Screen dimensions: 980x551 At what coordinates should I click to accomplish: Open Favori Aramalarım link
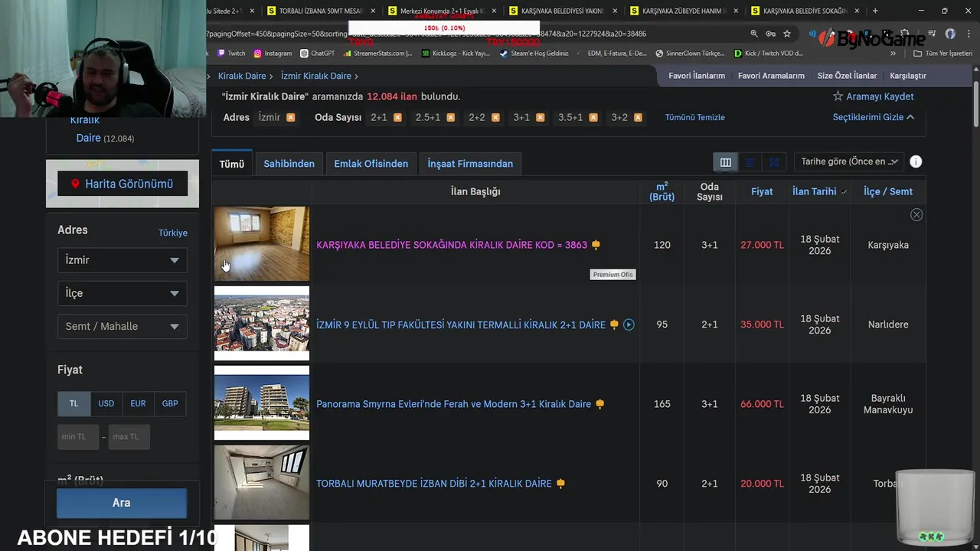[x=771, y=76]
